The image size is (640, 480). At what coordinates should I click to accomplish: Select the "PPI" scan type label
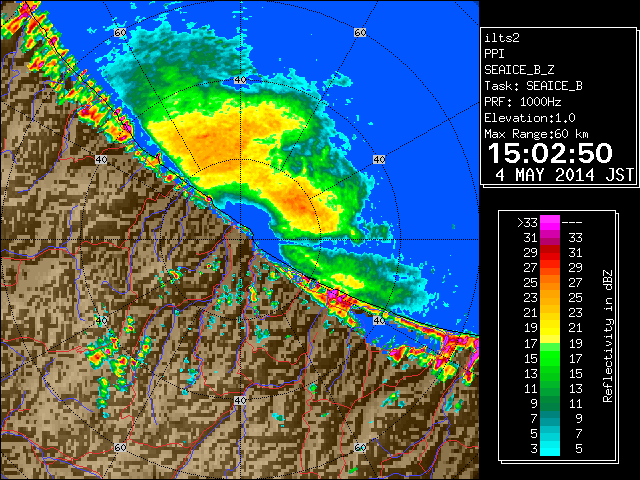pyautogui.click(x=494, y=54)
